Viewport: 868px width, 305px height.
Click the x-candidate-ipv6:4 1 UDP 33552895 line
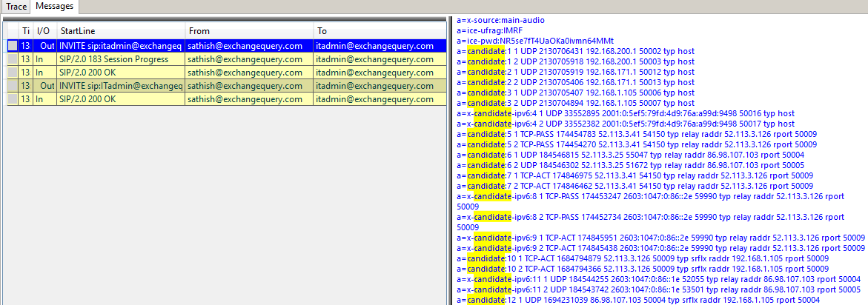pos(626,113)
